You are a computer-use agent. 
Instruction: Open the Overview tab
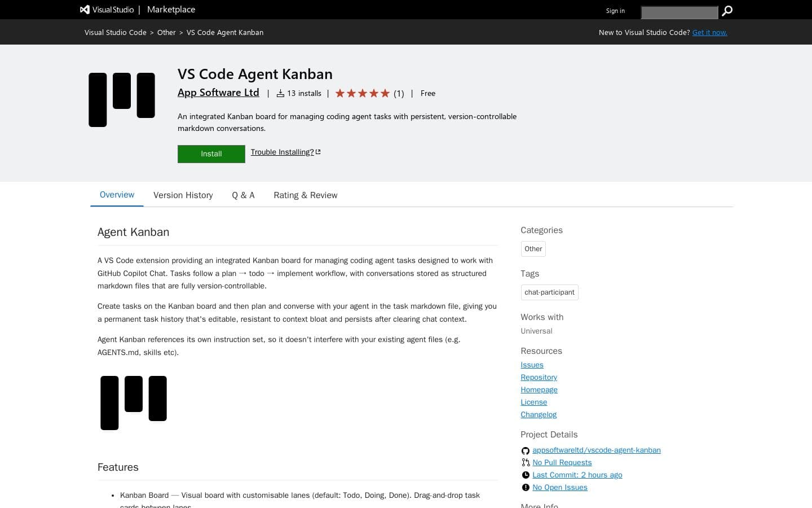click(x=117, y=195)
